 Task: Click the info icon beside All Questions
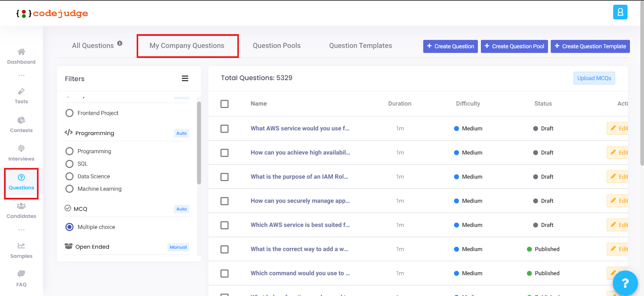(x=120, y=43)
